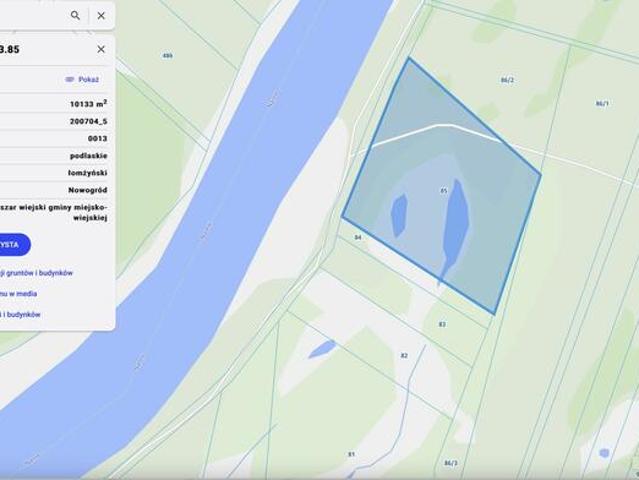Select parcel labeled 83
This screenshot has width=639, height=480.
pos(442,324)
